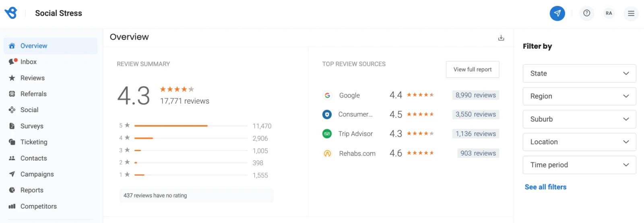
Task: Click the Overview home icon
Action: click(12, 46)
